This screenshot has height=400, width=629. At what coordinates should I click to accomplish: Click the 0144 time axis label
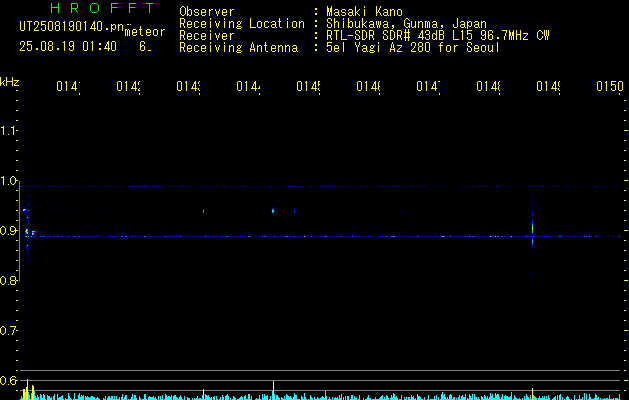click(248, 86)
